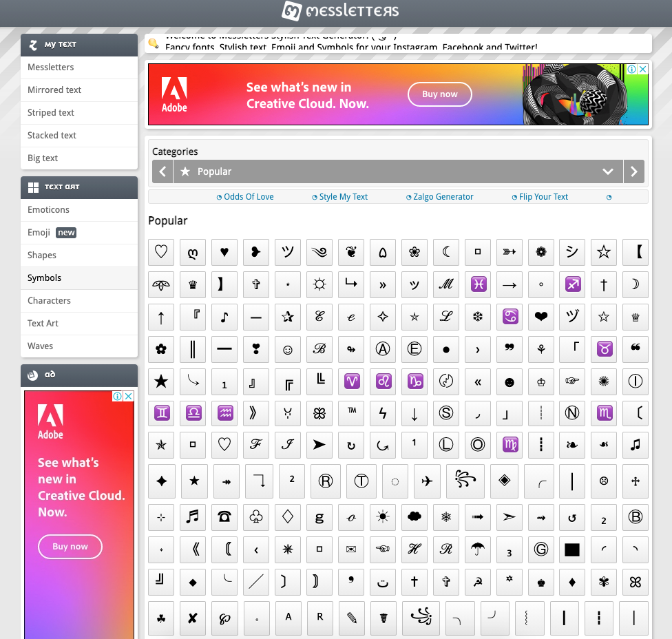Choose the Libra zodiac symbol tile
This screenshot has height=639, width=672.
(193, 413)
